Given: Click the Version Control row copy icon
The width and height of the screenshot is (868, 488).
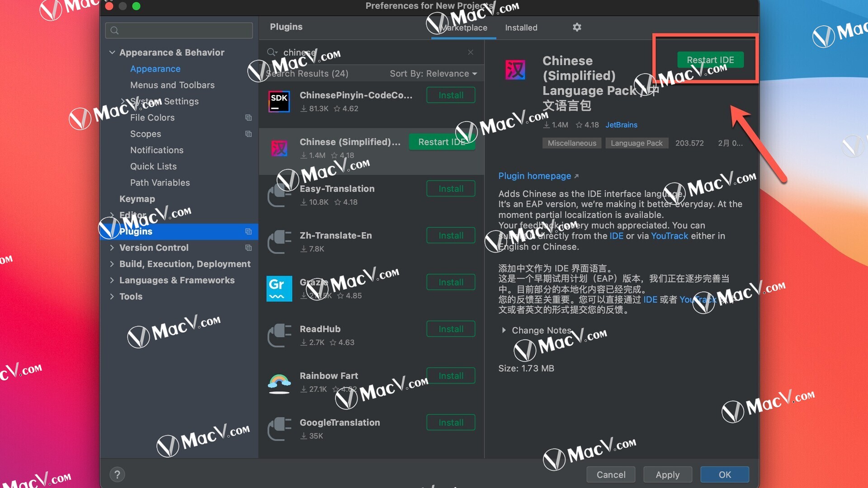Looking at the screenshot, I should (x=248, y=248).
